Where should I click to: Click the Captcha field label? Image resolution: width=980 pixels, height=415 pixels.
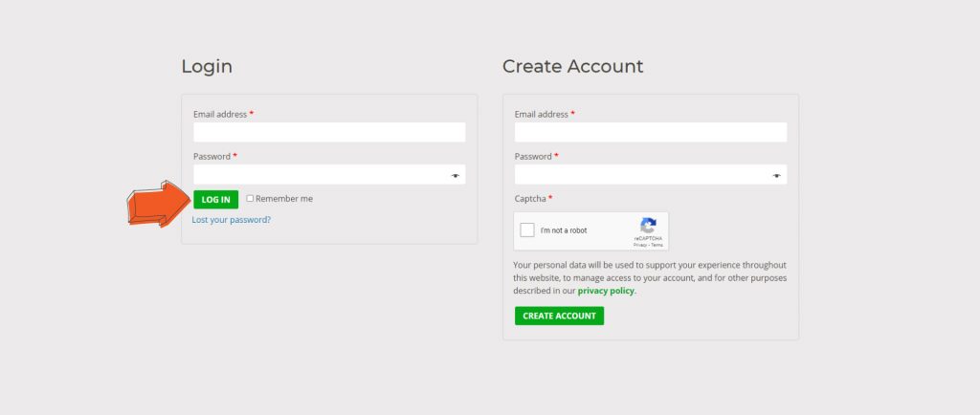pos(530,199)
